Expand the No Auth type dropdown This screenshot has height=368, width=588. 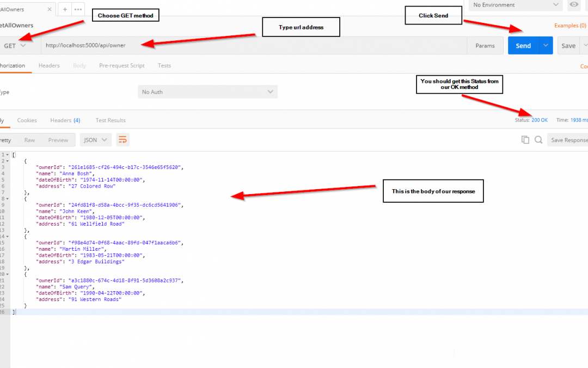(x=207, y=92)
